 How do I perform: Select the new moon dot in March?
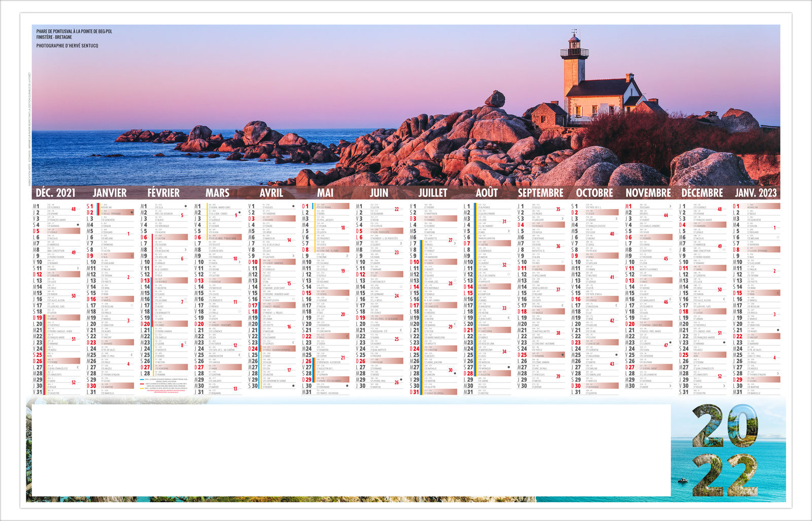click(x=239, y=212)
